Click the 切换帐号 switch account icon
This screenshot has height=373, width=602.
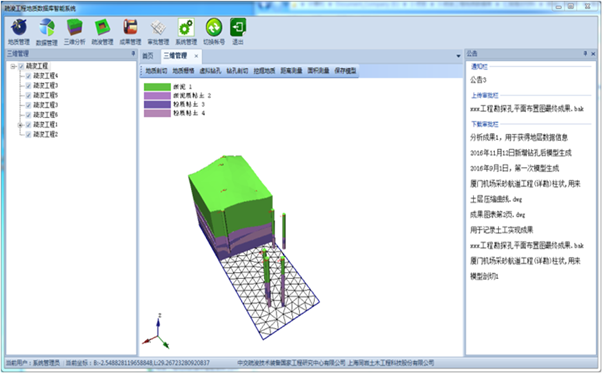(214, 28)
